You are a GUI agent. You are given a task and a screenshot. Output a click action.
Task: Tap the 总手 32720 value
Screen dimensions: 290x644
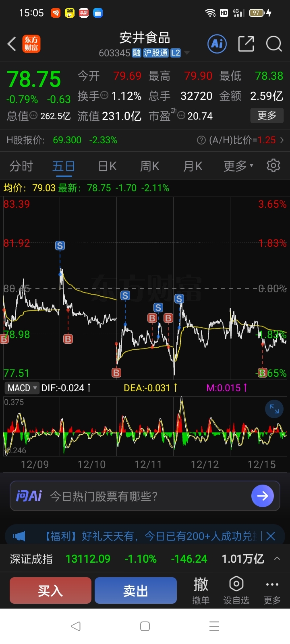[196, 96]
